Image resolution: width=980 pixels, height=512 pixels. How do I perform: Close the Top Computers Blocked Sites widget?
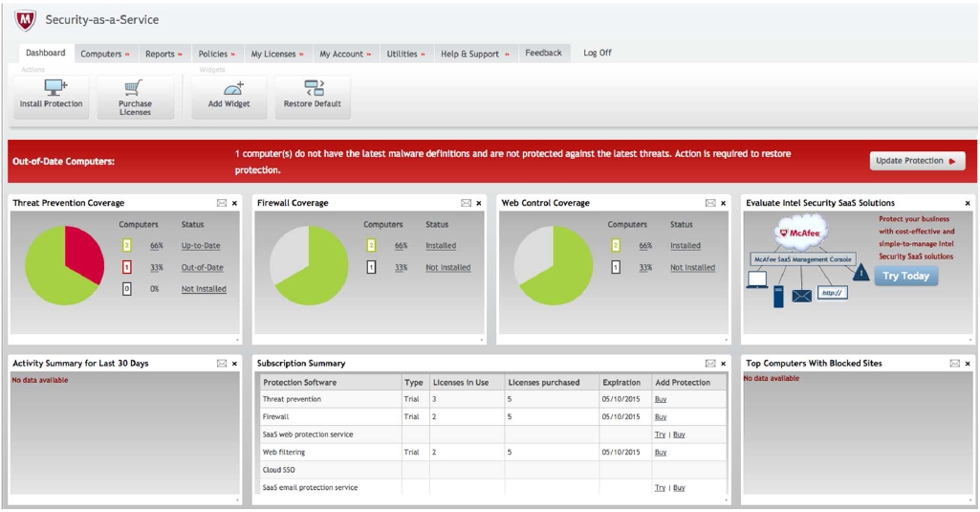pyautogui.click(x=969, y=363)
